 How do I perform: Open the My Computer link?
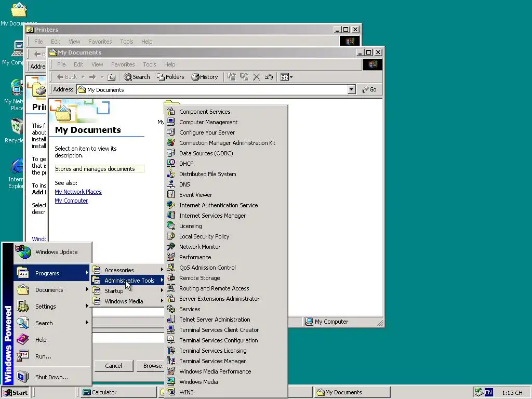(x=71, y=201)
